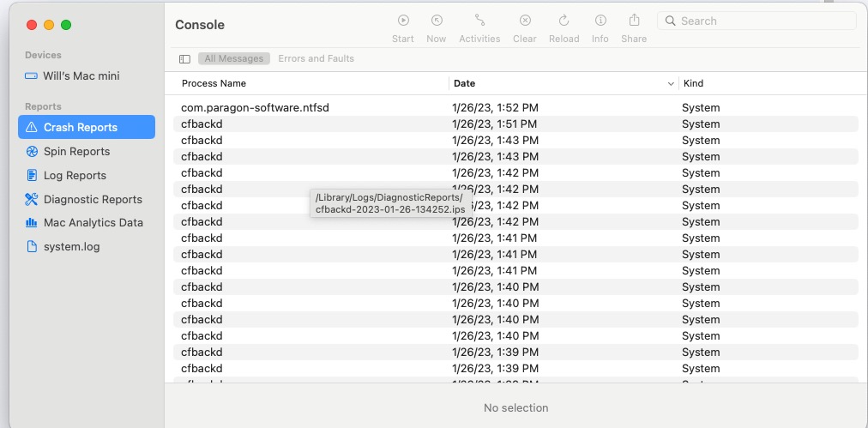
Task: Click the Reload toolbar icon
Action: click(564, 21)
